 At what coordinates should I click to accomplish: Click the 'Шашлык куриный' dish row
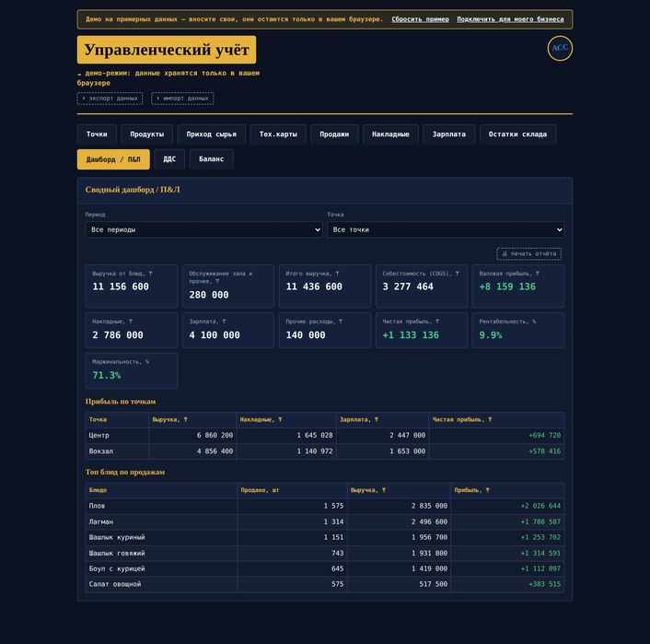325,537
